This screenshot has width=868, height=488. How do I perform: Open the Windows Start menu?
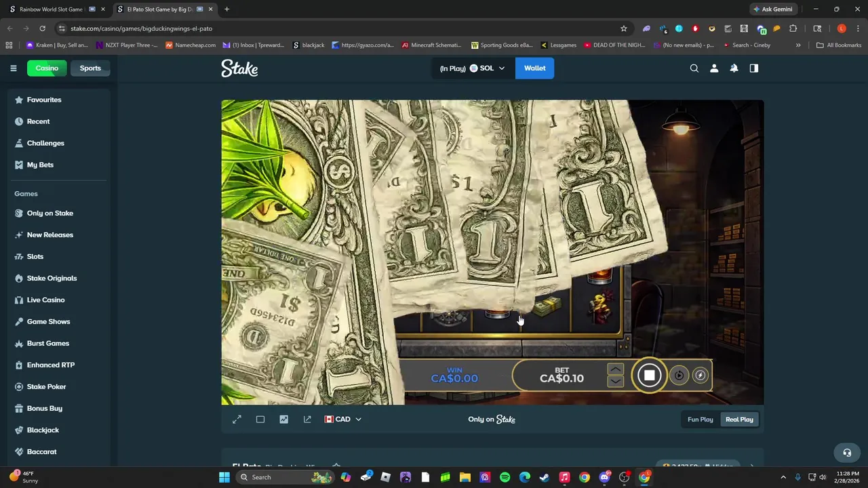click(x=224, y=477)
